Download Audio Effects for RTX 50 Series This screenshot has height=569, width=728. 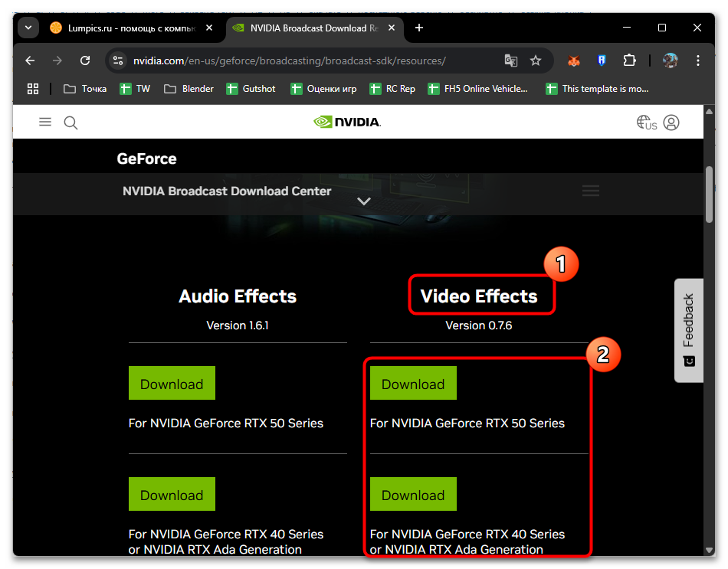(172, 383)
